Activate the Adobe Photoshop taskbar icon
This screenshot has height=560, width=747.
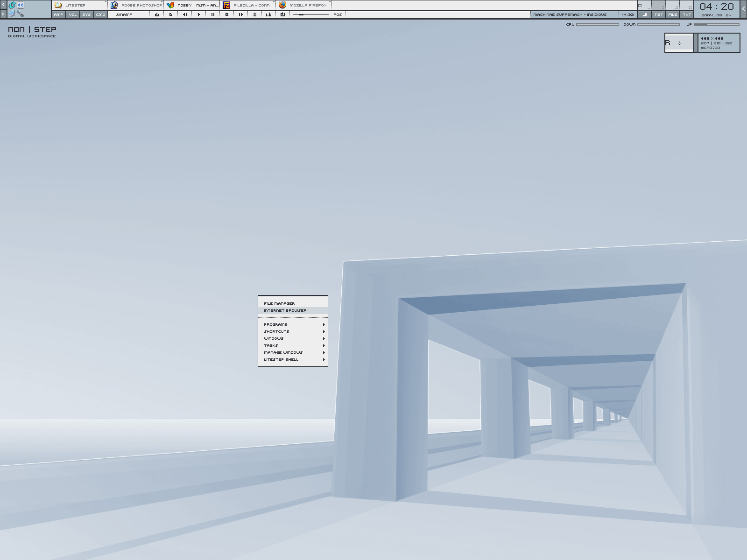pyautogui.click(x=114, y=5)
